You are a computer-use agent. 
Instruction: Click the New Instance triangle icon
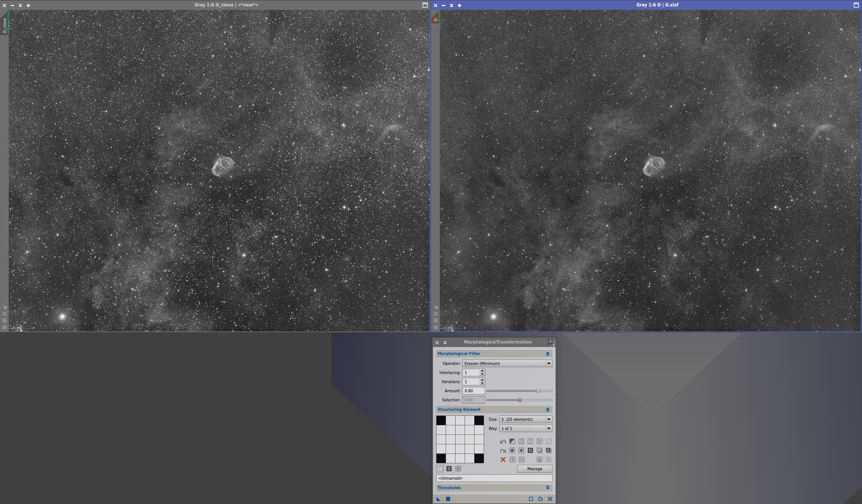(438, 499)
